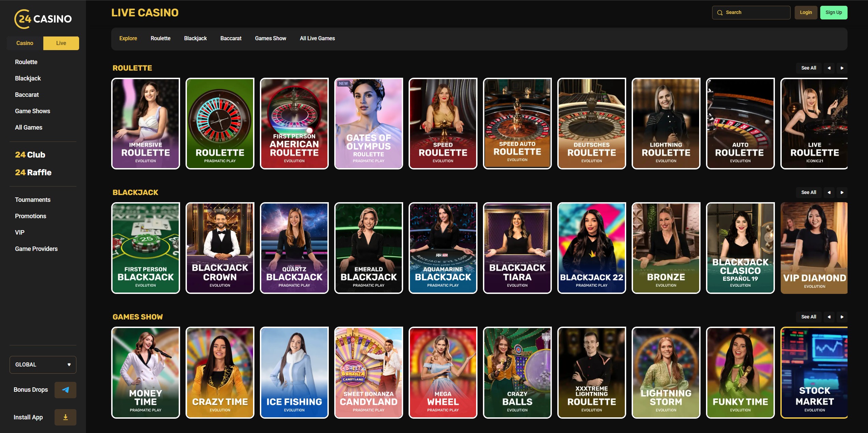Click the Install App download icon
This screenshot has width=868, height=433.
coord(65,417)
